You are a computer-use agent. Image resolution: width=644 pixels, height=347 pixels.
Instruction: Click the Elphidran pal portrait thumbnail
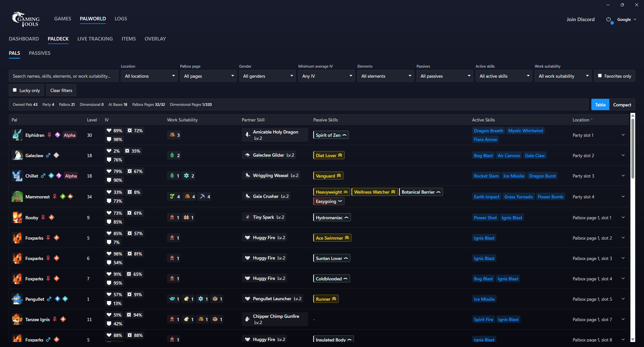pos(17,135)
